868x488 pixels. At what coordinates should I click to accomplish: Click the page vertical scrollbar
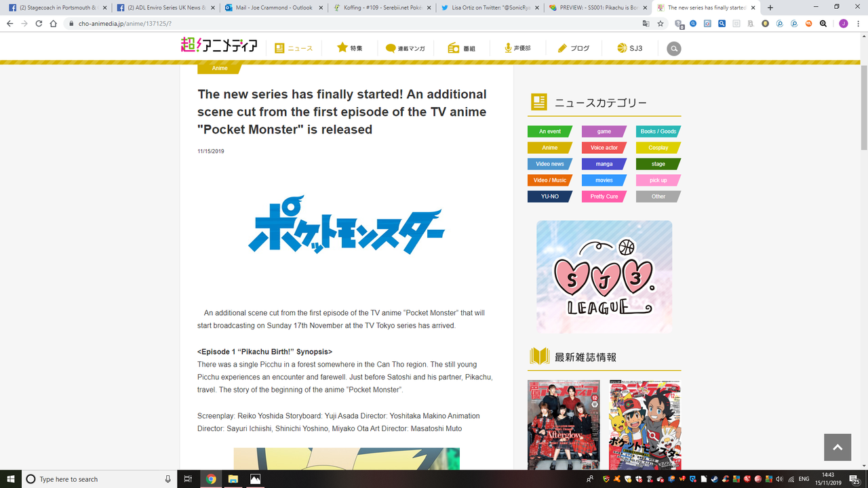click(x=864, y=107)
